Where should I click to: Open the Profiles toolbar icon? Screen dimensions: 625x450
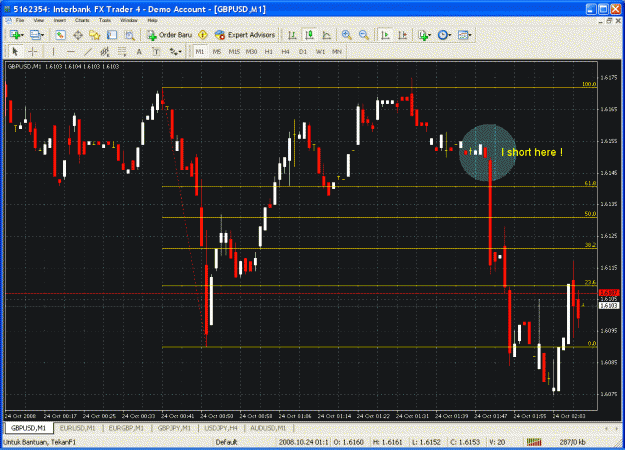point(35,35)
